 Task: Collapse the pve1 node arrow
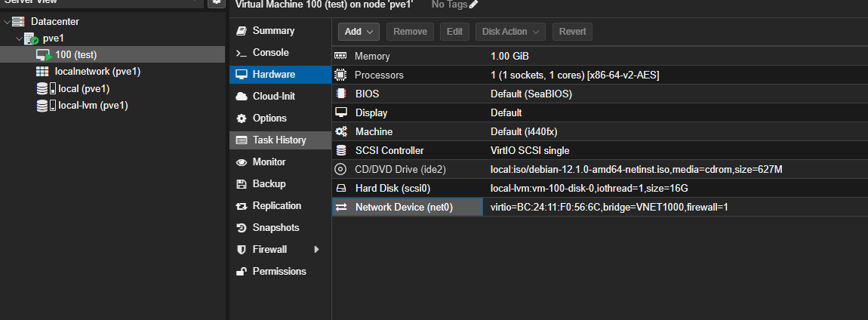click(x=18, y=38)
